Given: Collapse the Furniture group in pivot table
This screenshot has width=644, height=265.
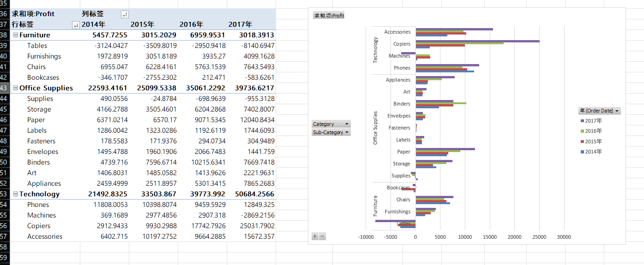Looking at the screenshot, I should pos(16,35).
